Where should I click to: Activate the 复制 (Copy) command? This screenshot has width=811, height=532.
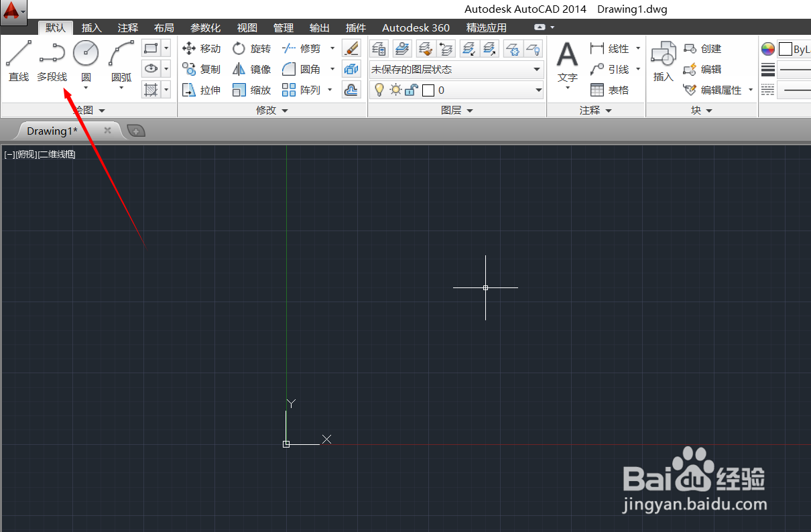201,69
